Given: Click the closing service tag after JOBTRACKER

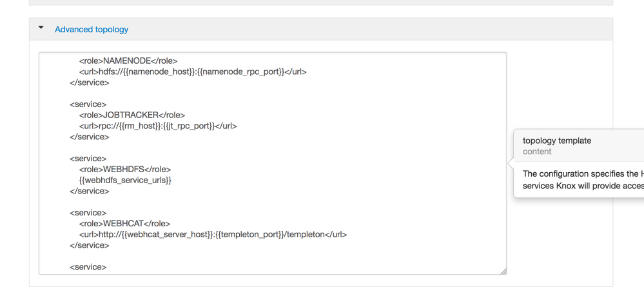Looking at the screenshot, I should [x=89, y=137].
